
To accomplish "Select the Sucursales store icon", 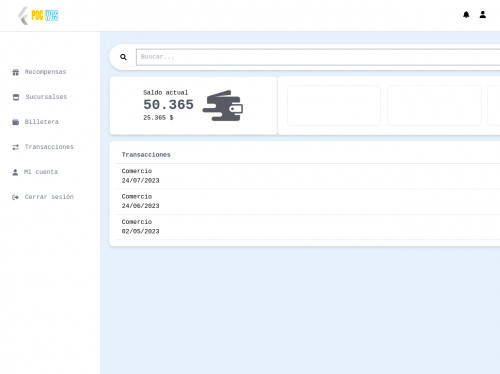I will 16,97.
